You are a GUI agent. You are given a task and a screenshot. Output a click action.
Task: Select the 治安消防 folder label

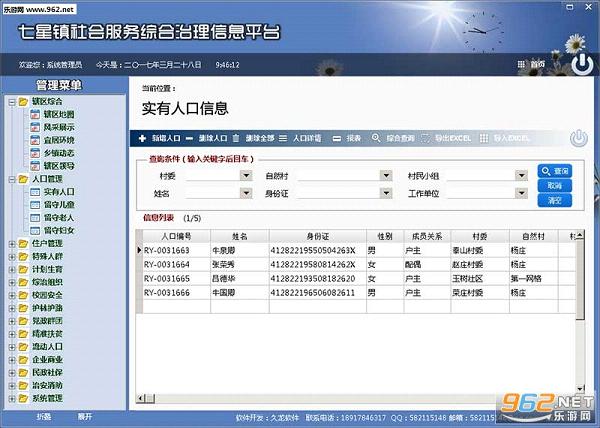[47, 386]
